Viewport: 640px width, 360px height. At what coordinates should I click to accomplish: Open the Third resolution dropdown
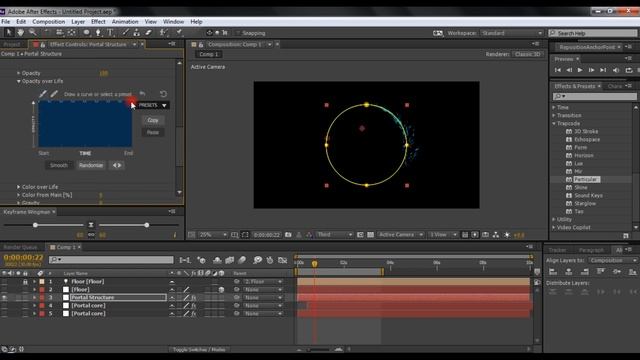[334, 235]
